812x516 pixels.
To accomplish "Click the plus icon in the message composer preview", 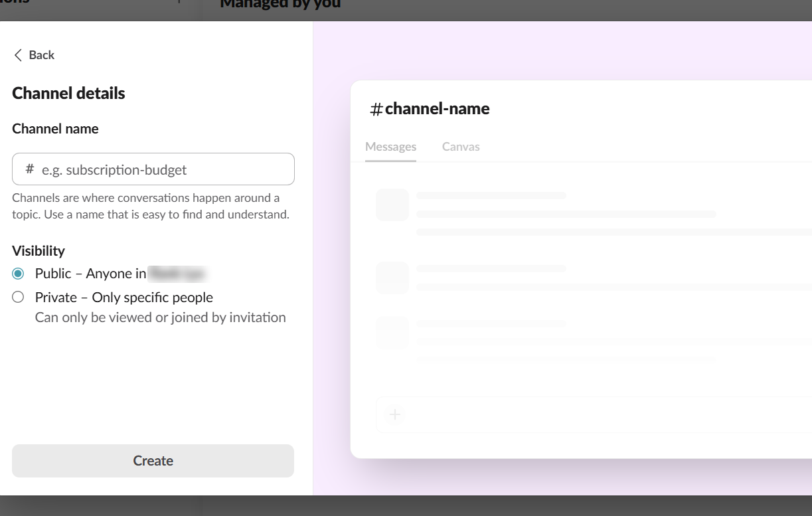I will click(x=394, y=414).
